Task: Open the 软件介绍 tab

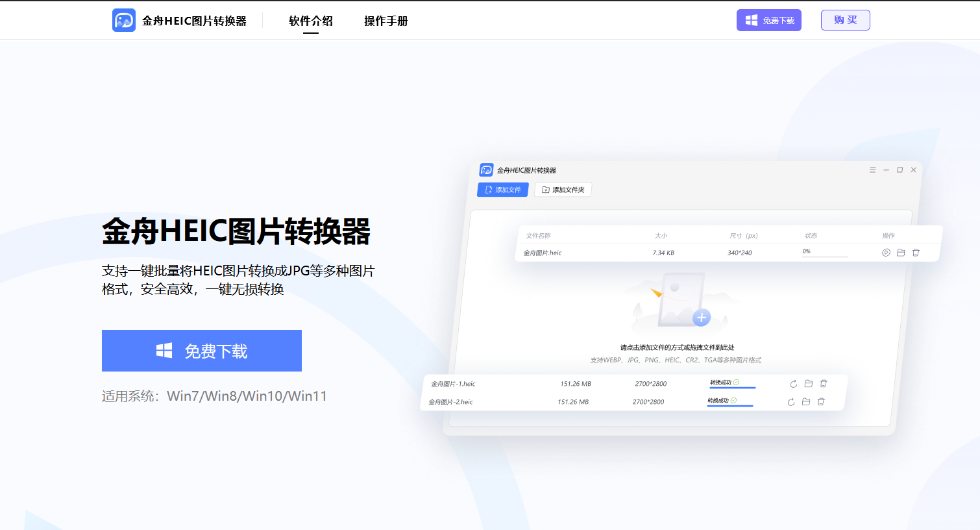Action: (311, 21)
